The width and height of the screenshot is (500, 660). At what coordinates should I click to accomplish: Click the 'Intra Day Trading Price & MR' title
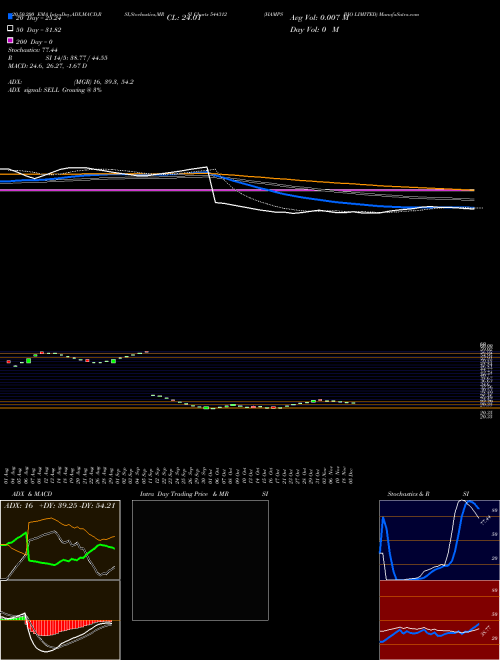coord(185,494)
